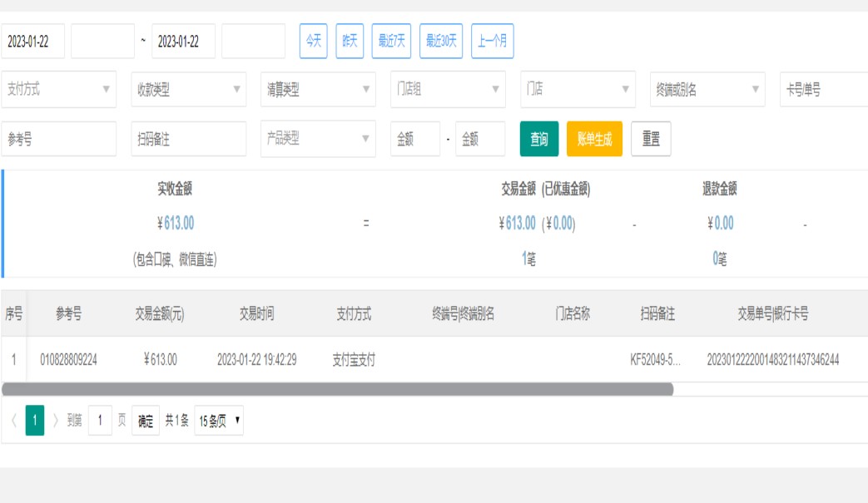Select the 昨天 date shortcut
The image size is (868, 503).
coord(350,41)
